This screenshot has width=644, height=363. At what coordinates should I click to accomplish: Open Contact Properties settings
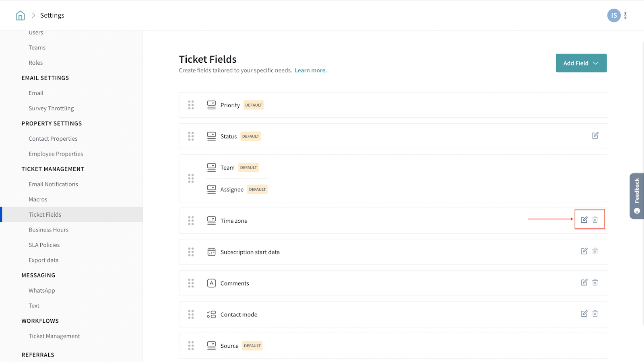click(x=53, y=139)
